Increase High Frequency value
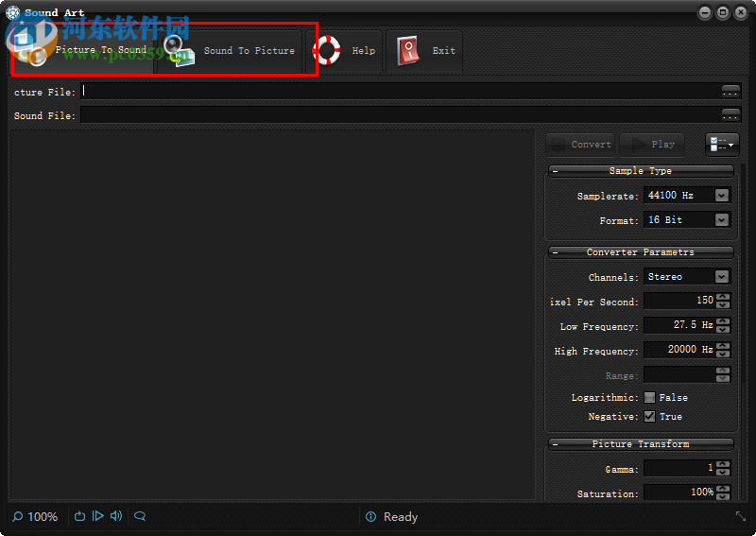 723,346
